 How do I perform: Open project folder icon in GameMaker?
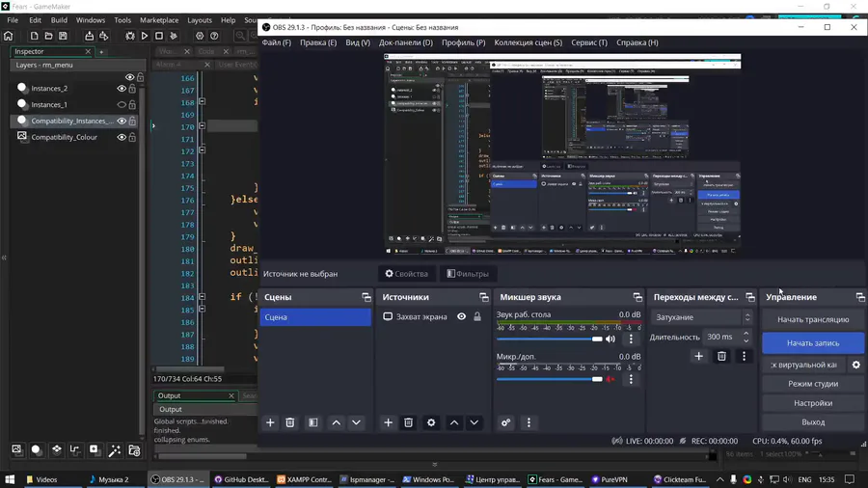pos(49,36)
